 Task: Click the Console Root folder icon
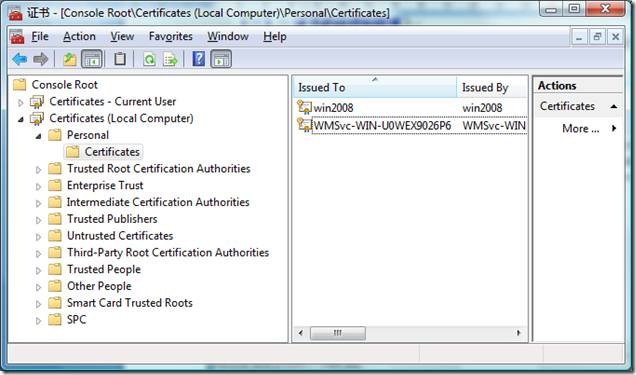click(19, 84)
